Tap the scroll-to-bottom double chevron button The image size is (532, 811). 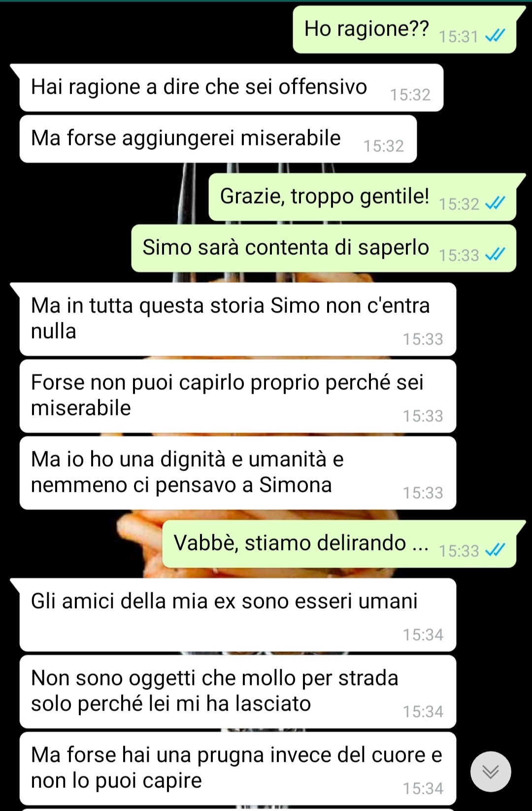point(491,772)
